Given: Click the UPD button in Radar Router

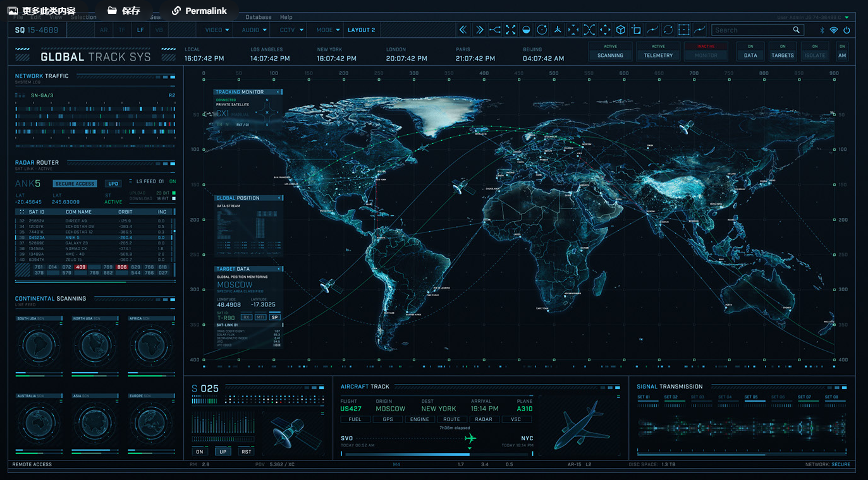Looking at the screenshot, I should click(x=113, y=184).
